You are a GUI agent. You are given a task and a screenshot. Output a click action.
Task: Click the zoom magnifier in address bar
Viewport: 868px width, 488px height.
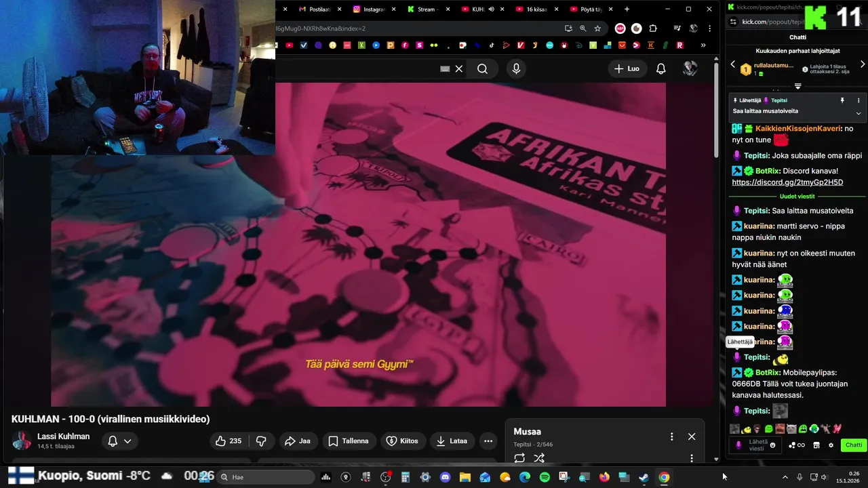(583, 28)
